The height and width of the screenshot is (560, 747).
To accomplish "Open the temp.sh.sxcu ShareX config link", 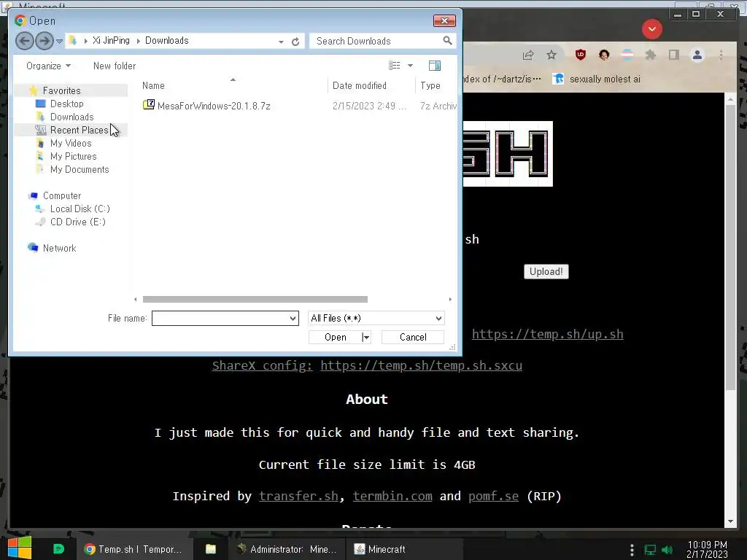I will click(421, 366).
